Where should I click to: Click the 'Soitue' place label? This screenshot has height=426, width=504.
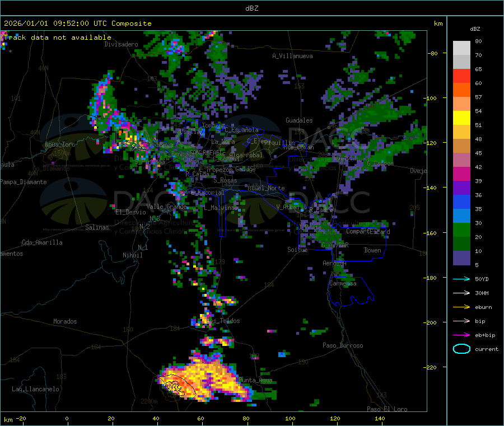pos(298,249)
